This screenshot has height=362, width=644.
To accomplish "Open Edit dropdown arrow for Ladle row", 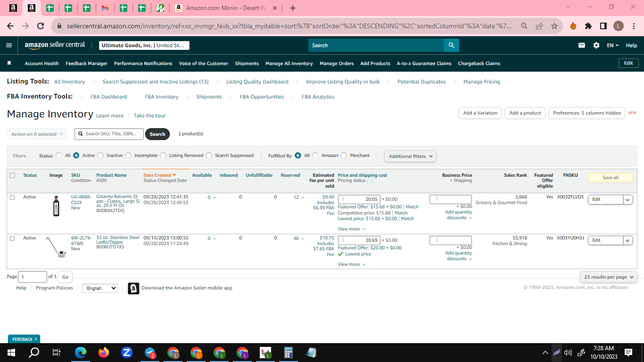I will (x=628, y=240).
